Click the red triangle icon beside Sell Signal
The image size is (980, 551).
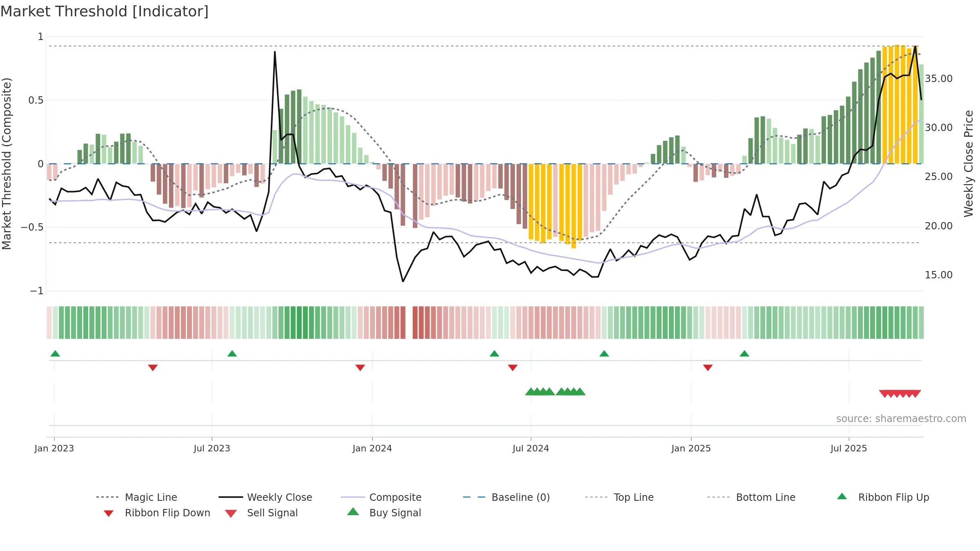[x=231, y=513]
